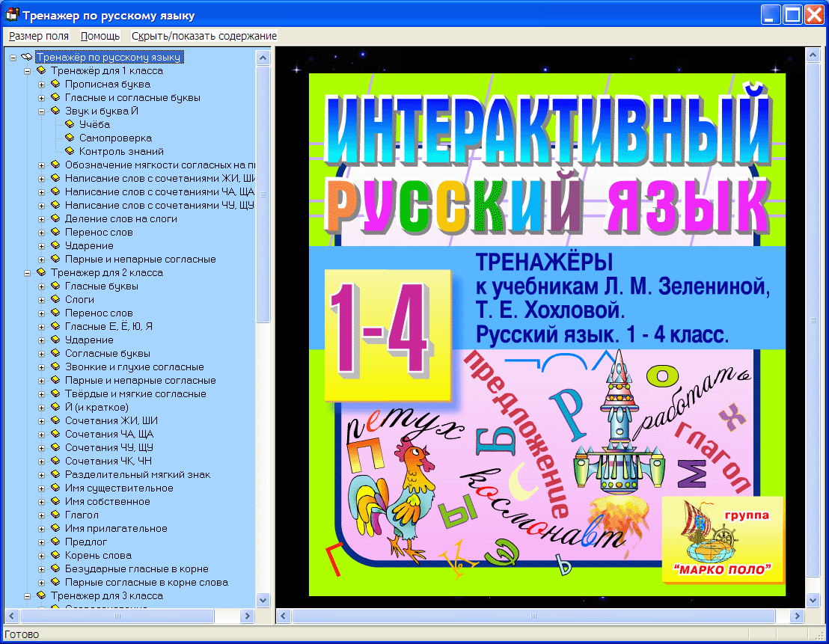
Task: Click the book icon next to Учёба
Action: click(70, 125)
